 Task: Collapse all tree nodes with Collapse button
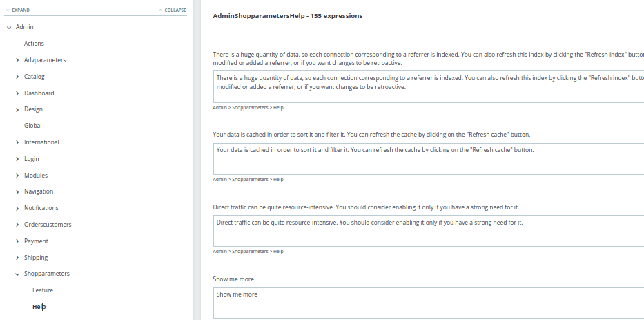[172, 10]
